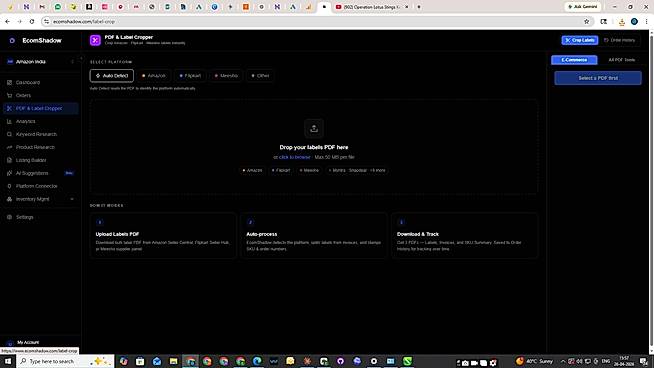Open the Microsoft Store taskbar icon
This screenshot has width=654, height=368.
pyautogui.click(x=140, y=361)
